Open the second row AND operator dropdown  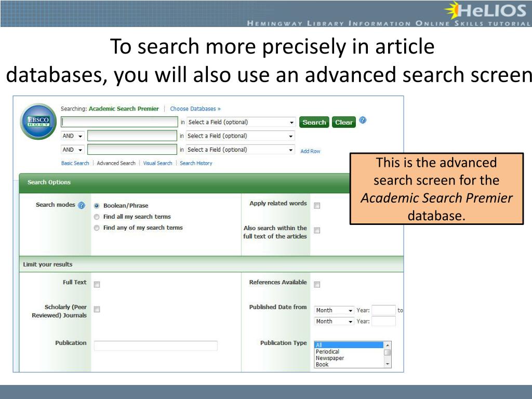tap(73, 136)
